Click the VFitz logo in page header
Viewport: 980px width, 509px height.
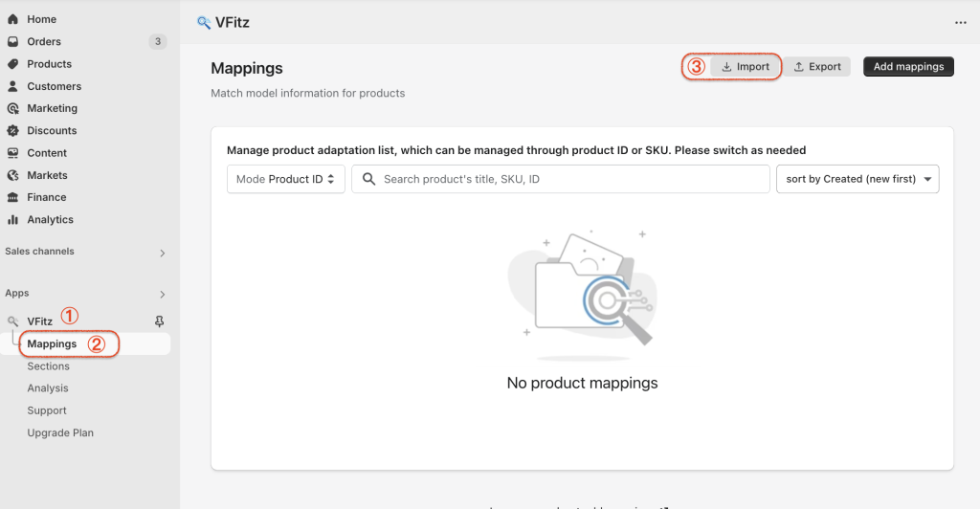204,22
